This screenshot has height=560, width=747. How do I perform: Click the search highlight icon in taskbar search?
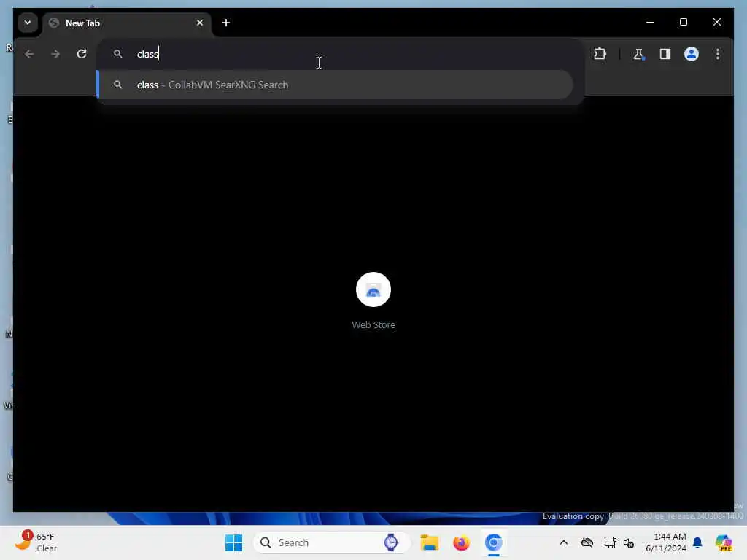[391, 542]
